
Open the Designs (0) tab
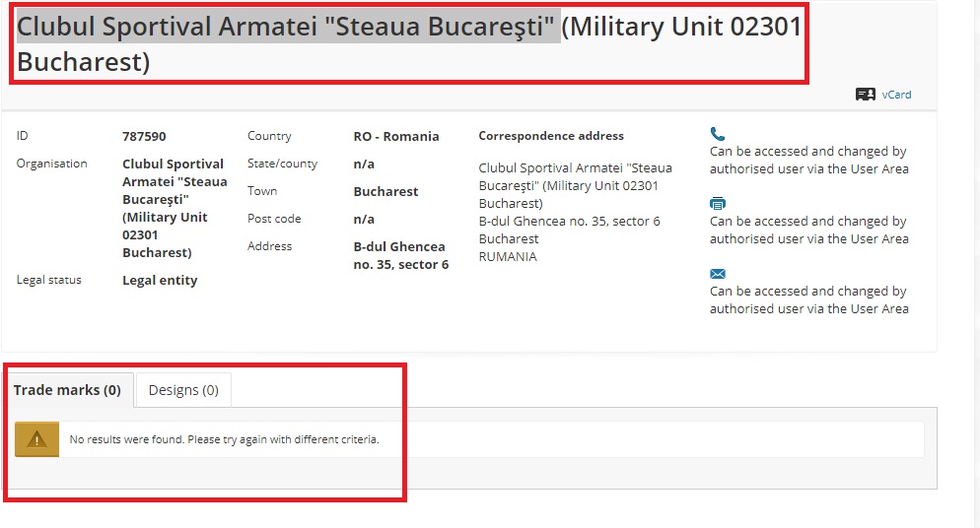click(183, 390)
